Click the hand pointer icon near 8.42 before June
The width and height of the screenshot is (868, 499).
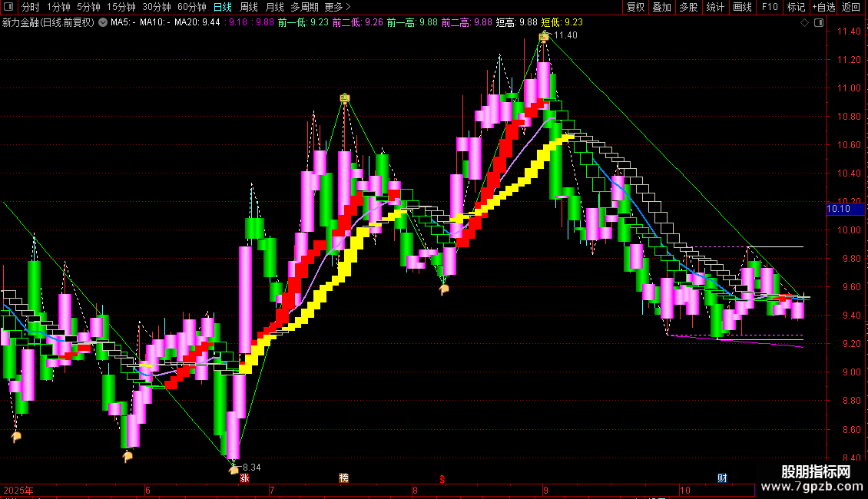pyautogui.click(x=128, y=456)
